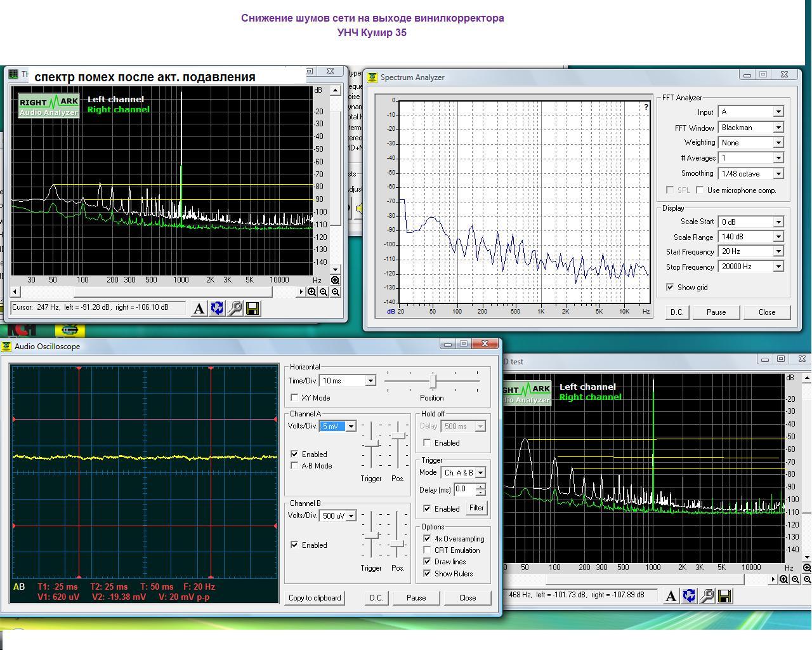The height and width of the screenshot is (650, 812).
Task: Click the letter A icon beside the 468 Hz readout
Action: [x=671, y=596]
